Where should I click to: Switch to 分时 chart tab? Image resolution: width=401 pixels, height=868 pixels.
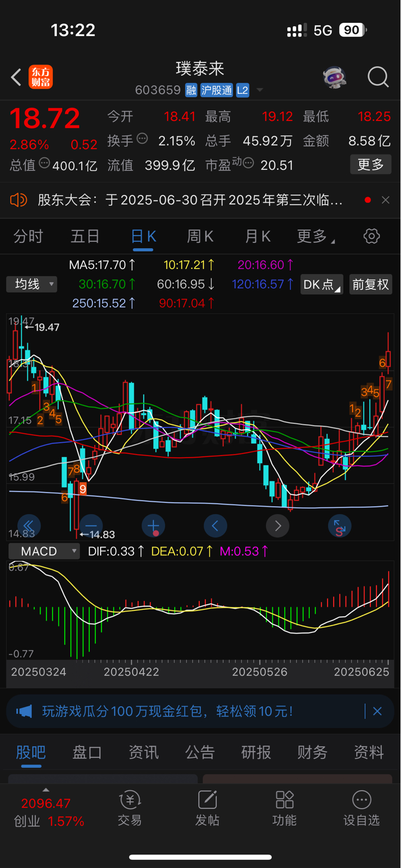28,236
